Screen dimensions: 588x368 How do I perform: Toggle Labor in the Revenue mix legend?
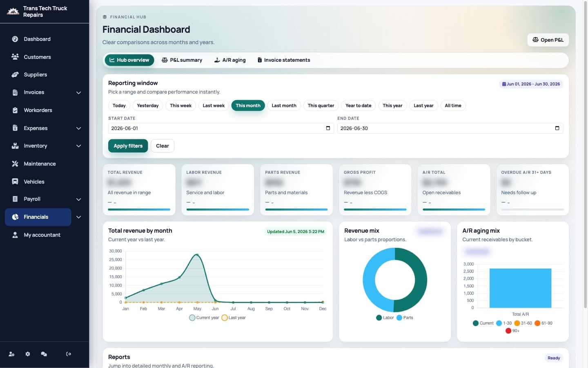click(x=385, y=318)
